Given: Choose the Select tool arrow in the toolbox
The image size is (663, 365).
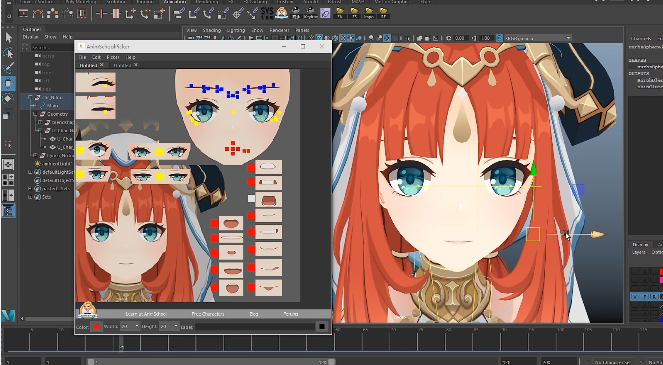Looking at the screenshot, I should 8,38.
